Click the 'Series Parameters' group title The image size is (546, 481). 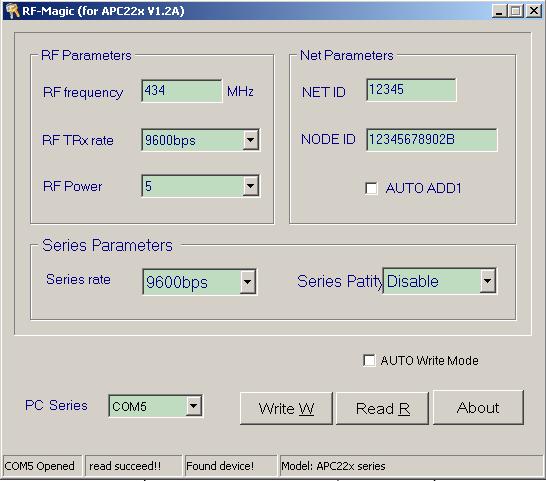click(x=107, y=245)
